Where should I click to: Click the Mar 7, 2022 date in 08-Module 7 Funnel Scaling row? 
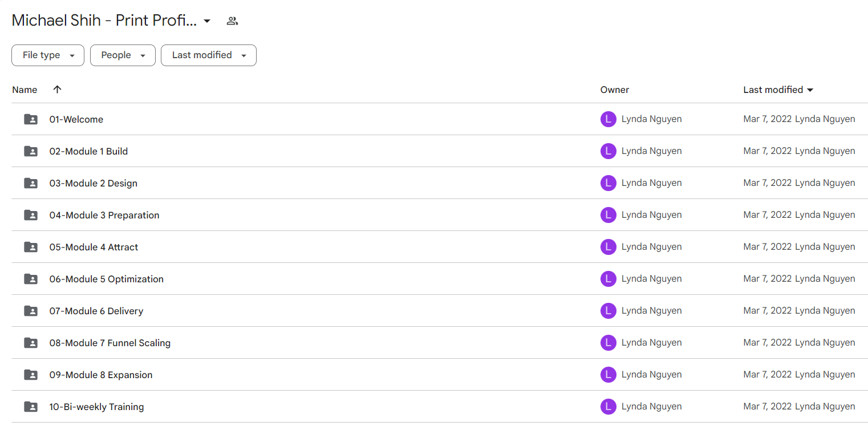(x=768, y=343)
